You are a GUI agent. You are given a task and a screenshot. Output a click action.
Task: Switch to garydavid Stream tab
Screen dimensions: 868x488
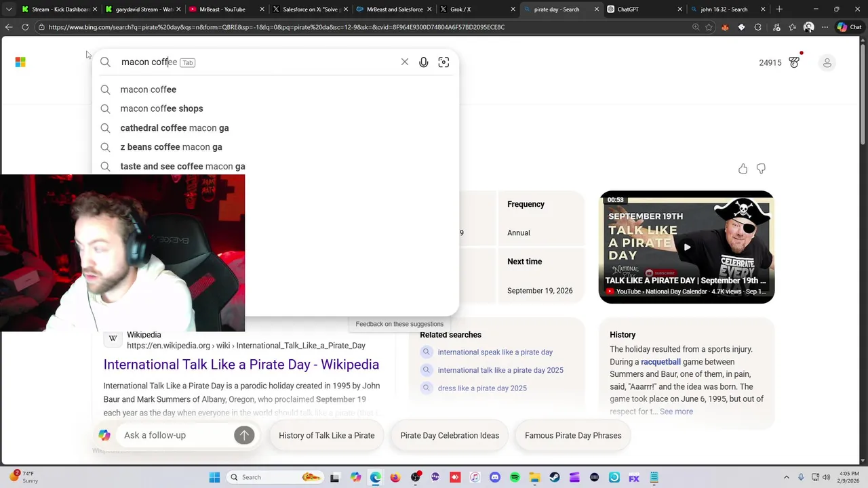[x=142, y=9]
